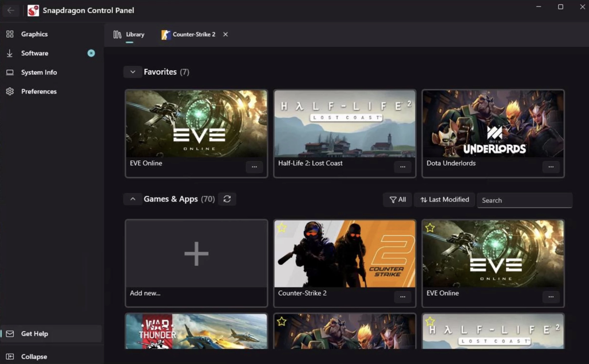Toggle favorite star on Dota Underlords card
Screen dimensions: 589x364
click(x=281, y=321)
